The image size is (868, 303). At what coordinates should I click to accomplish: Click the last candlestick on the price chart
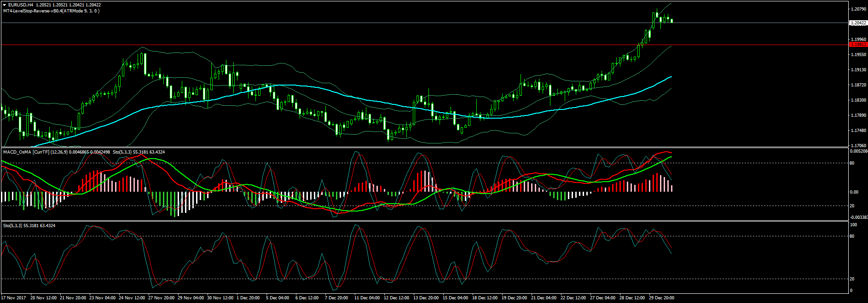(672, 20)
